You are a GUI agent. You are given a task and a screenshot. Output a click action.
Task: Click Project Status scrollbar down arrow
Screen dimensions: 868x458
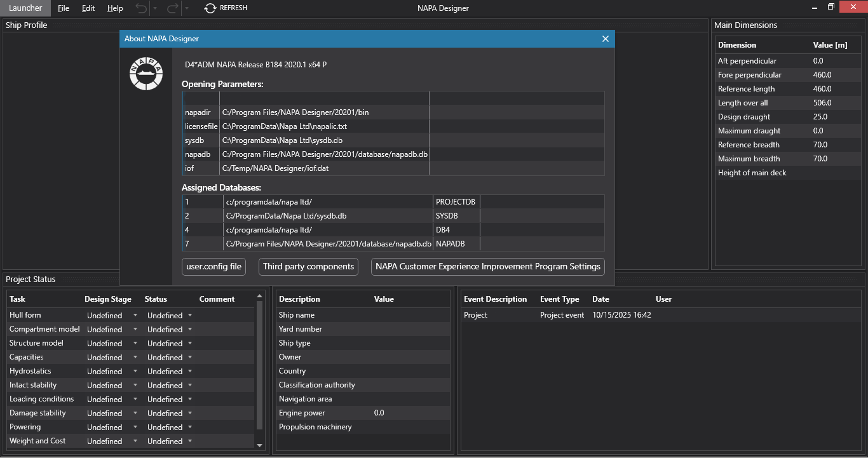point(259,446)
